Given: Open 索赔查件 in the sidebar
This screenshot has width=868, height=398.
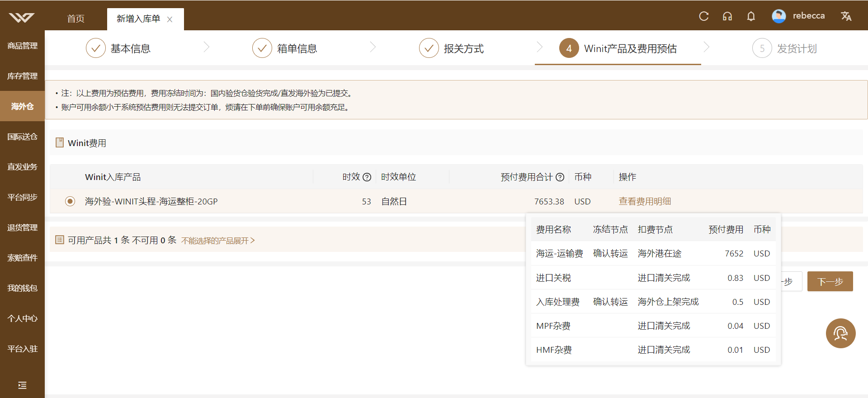Looking at the screenshot, I should (x=22, y=258).
